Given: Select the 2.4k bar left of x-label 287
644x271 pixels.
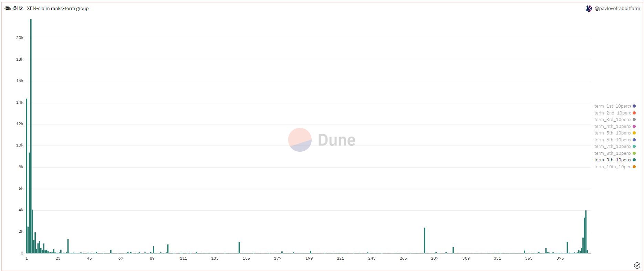Looking at the screenshot, I should click(x=425, y=240).
